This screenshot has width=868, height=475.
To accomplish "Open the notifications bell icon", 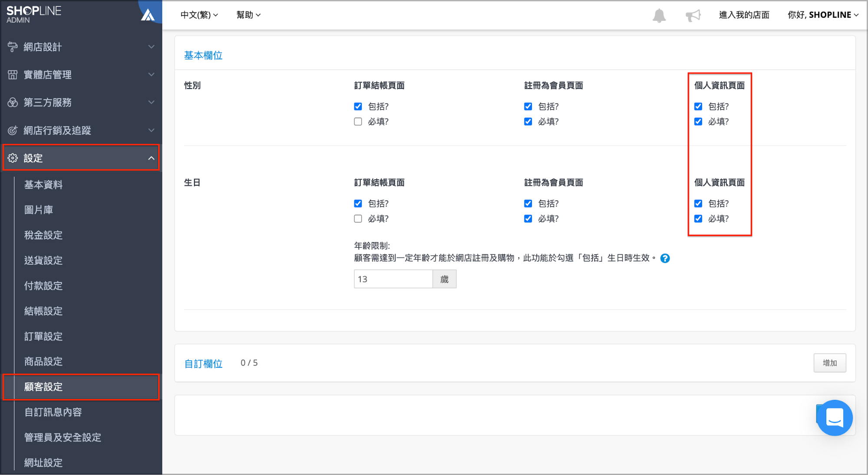I will 659,15.
